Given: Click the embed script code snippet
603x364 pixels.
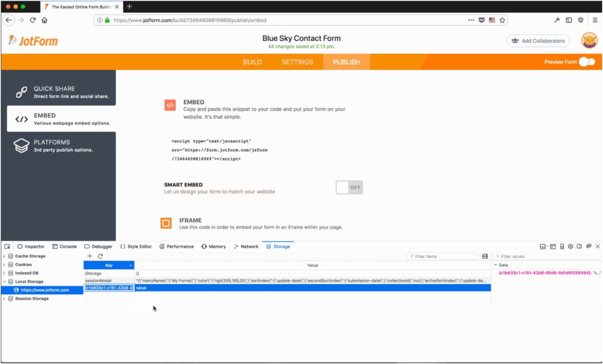Looking at the screenshot, I should tap(219, 150).
